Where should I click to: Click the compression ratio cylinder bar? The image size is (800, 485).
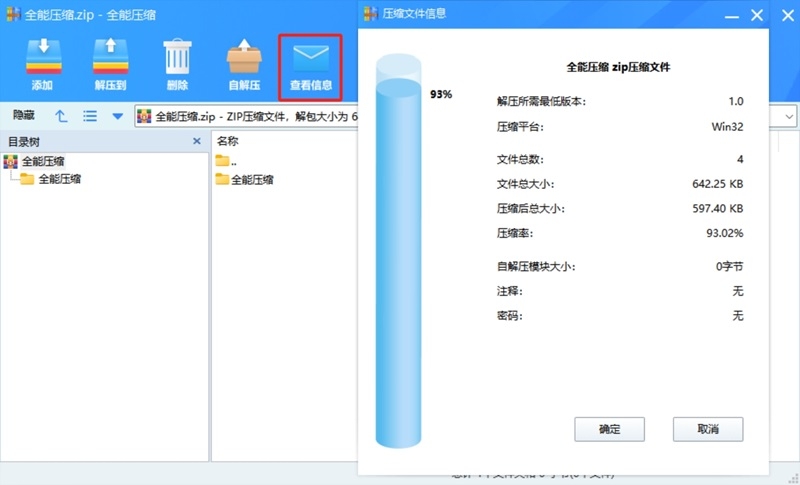[398, 251]
